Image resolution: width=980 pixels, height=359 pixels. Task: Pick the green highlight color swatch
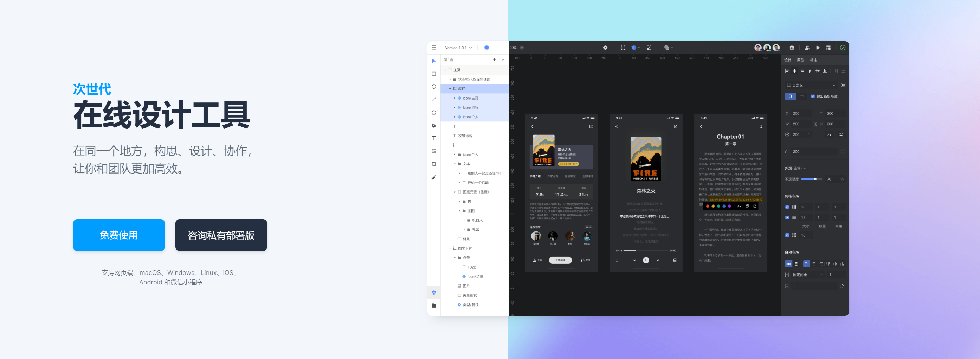click(x=718, y=206)
